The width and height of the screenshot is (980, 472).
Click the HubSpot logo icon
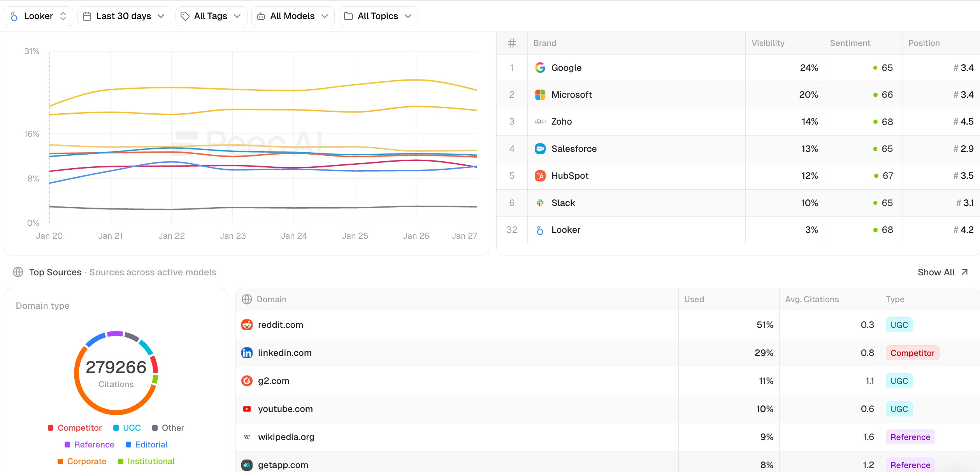pyautogui.click(x=540, y=176)
